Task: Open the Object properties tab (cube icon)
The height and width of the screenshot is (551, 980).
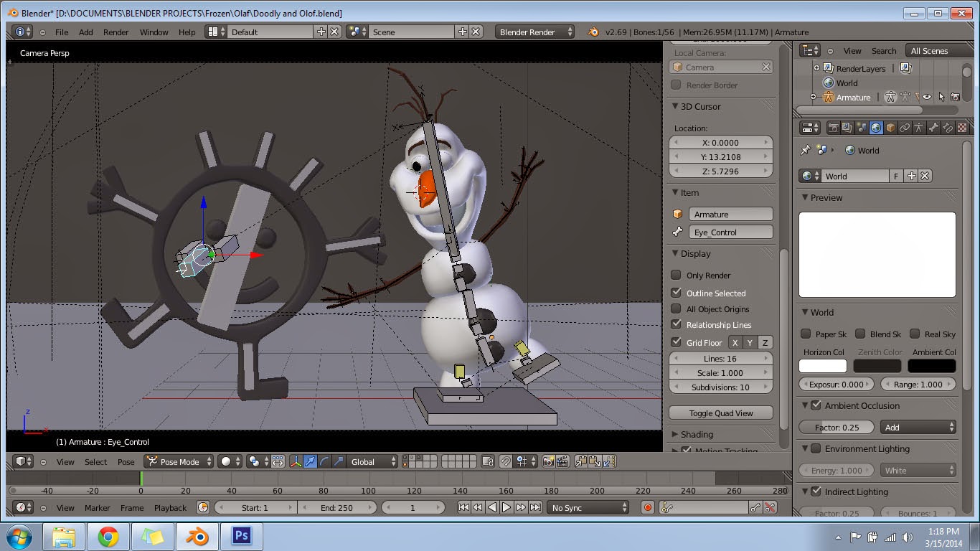Action: coord(890,128)
